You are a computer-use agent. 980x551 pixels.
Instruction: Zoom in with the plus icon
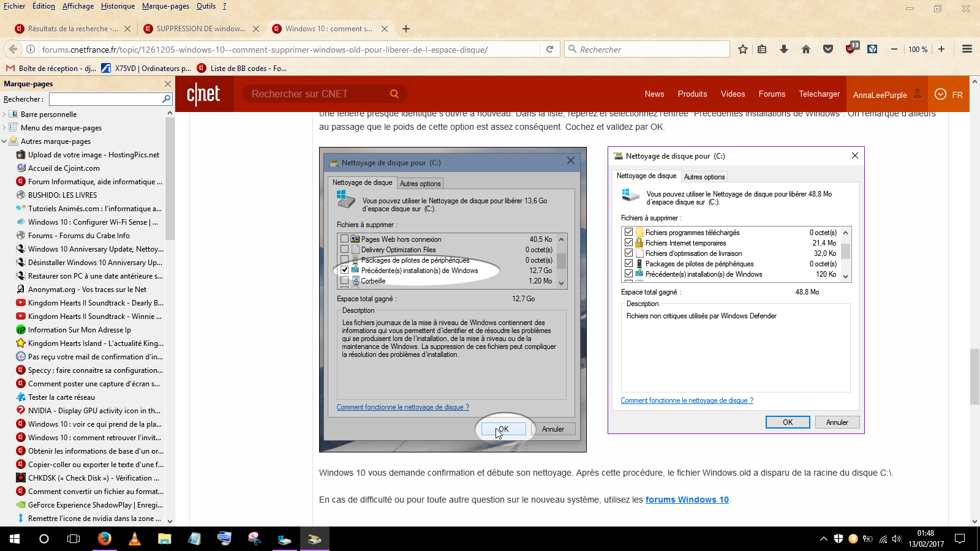pos(941,49)
